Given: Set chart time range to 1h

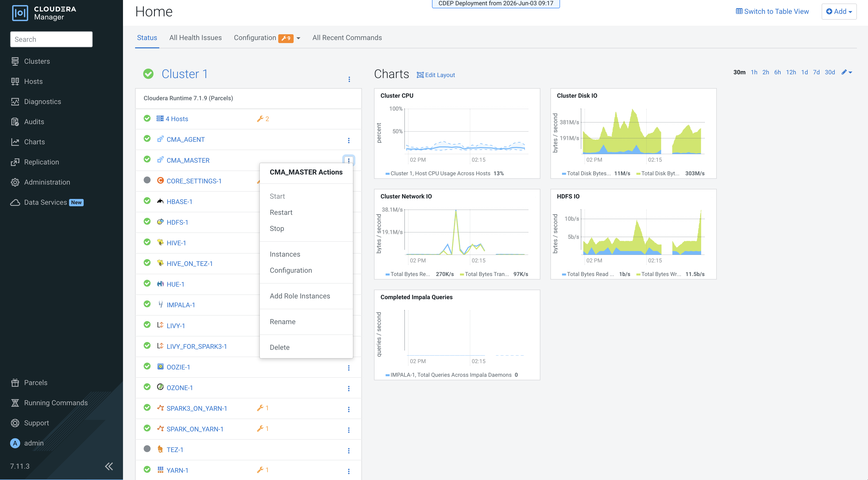Looking at the screenshot, I should (754, 72).
